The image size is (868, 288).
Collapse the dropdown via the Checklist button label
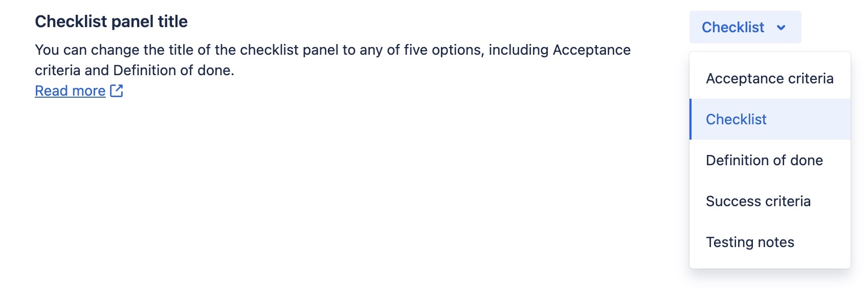click(732, 27)
